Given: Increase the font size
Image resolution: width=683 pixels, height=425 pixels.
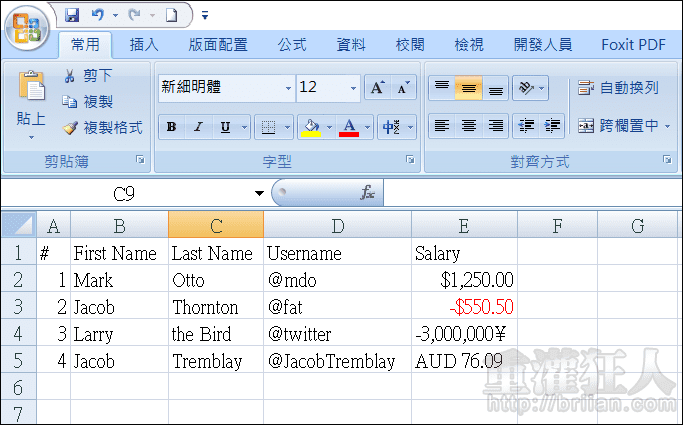Looking at the screenshot, I should (x=377, y=88).
